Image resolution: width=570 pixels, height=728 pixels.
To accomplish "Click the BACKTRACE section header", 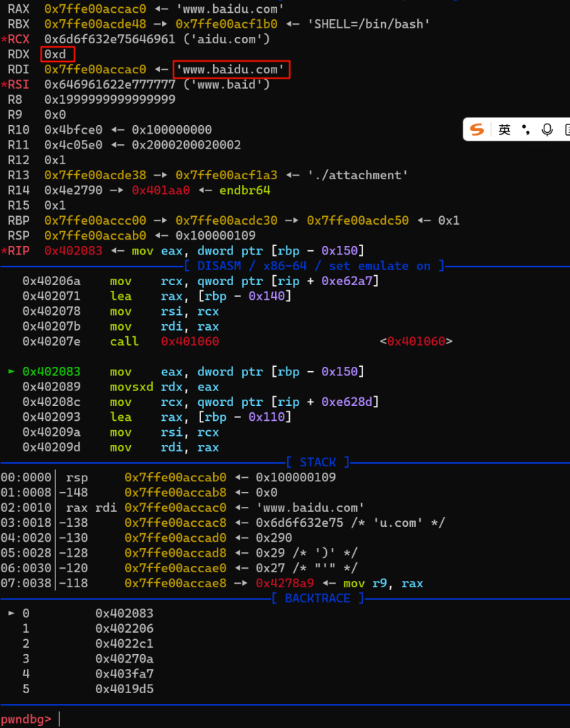I will (318, 598).
